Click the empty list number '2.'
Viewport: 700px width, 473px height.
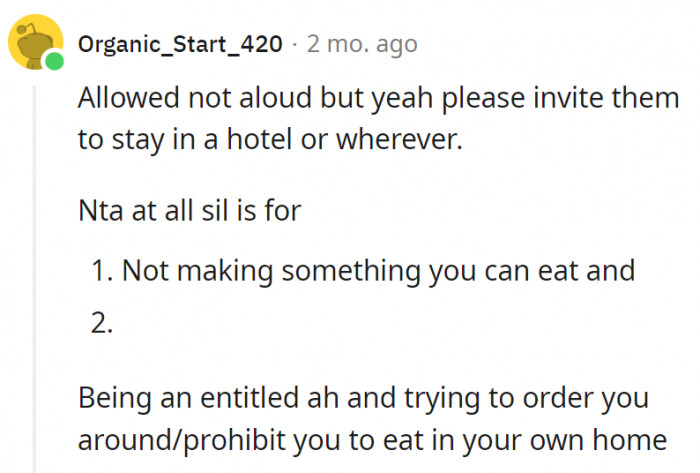[105, 326]
